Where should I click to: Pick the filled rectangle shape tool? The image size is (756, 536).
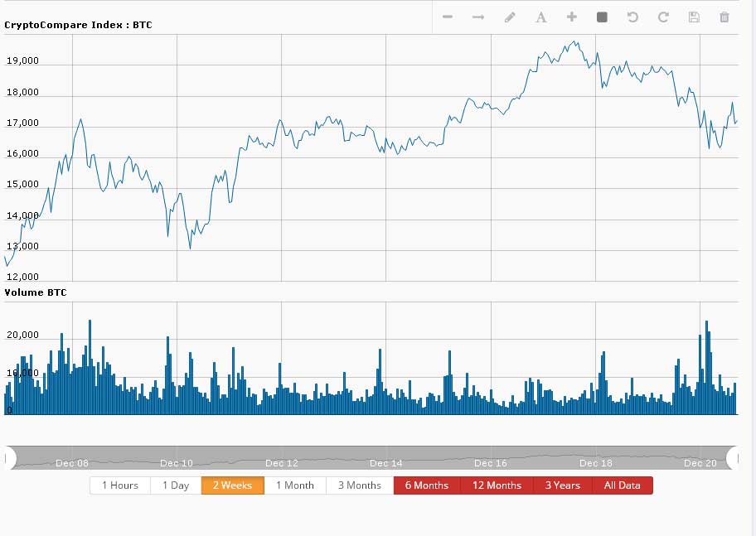click(x=603, y=17)
